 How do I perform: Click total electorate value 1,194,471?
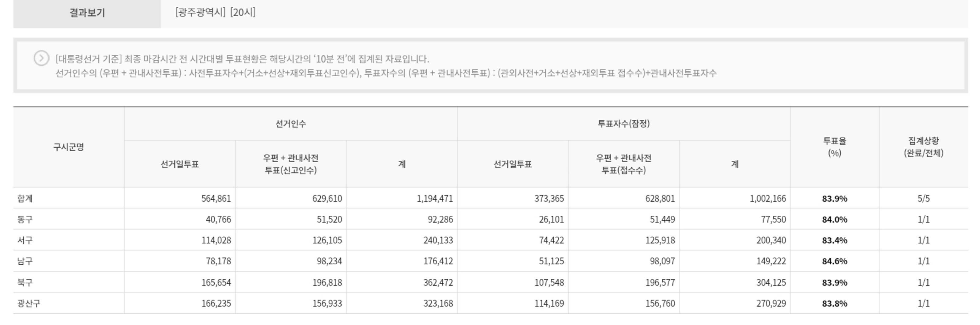point(435,199)
